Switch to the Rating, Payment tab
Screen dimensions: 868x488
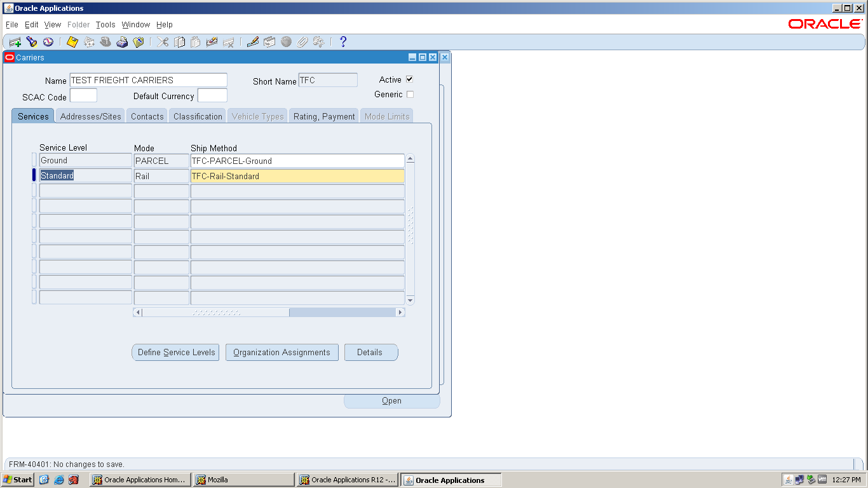[x=324, y=116]
